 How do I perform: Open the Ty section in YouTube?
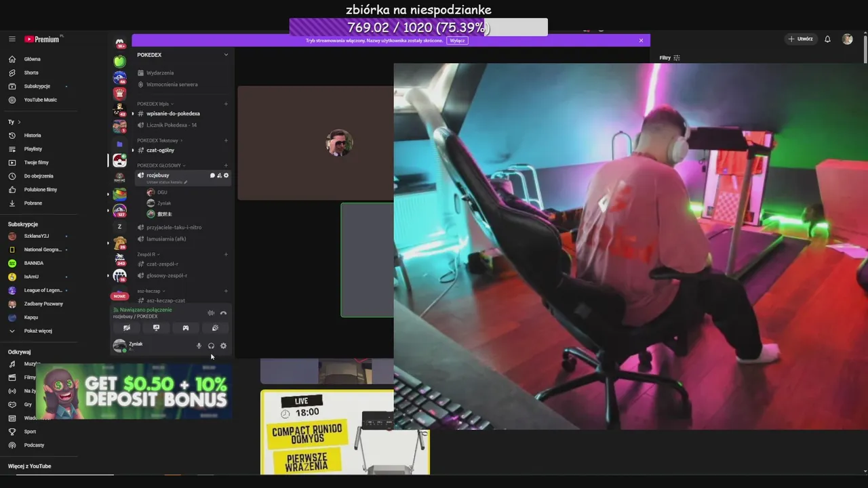[x=14, y=122]
